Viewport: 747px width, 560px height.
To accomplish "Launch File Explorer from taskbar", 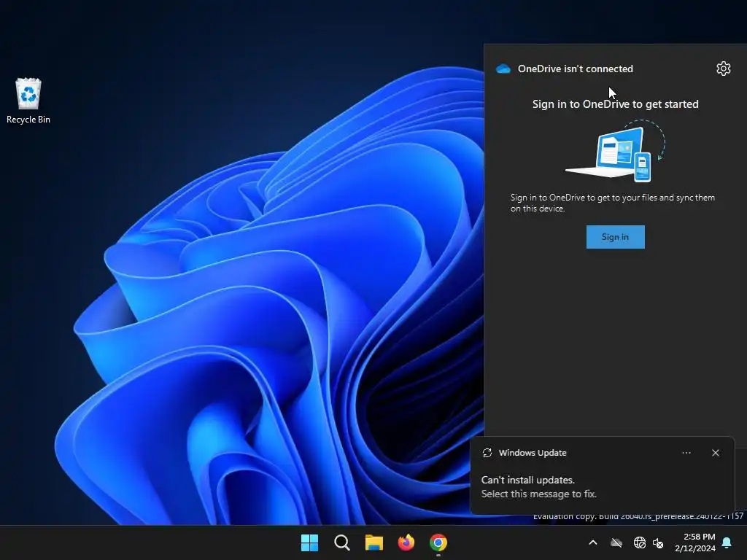I will click(x=374, y=542).
